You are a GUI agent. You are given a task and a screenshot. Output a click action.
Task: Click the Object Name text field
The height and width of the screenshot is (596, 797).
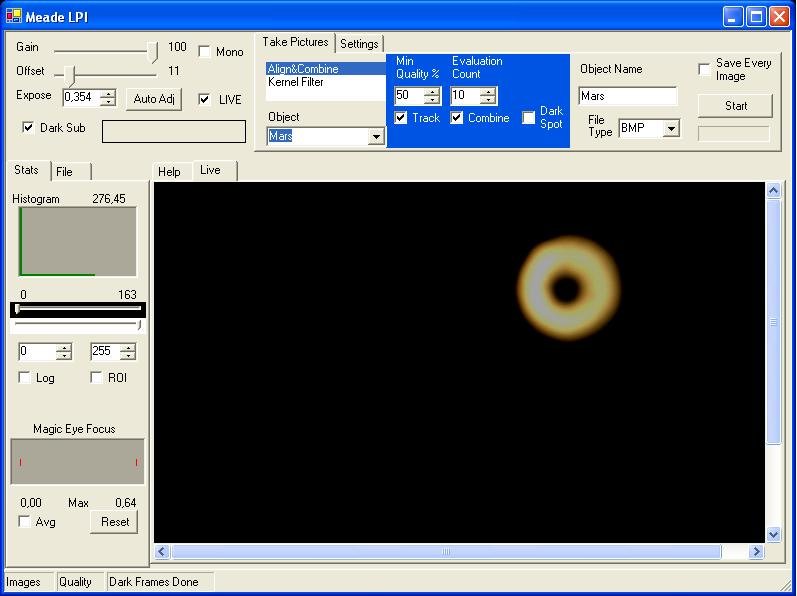click(627, 97)
